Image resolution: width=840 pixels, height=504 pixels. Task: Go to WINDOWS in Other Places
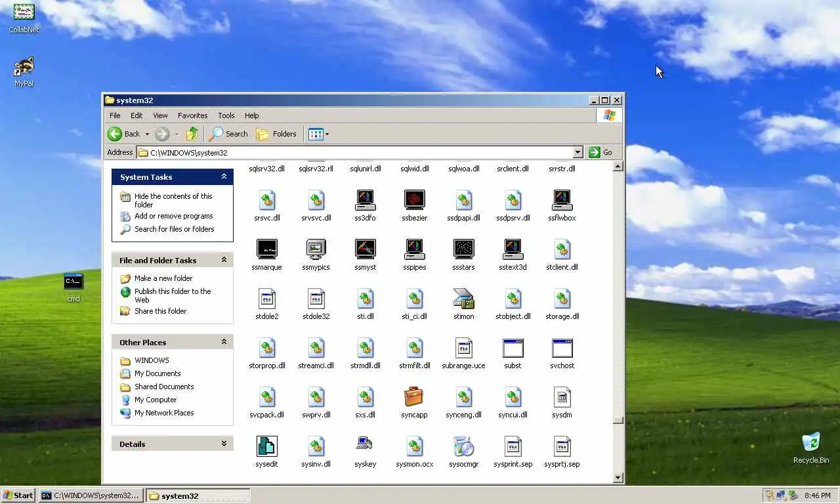click(152, 360)
